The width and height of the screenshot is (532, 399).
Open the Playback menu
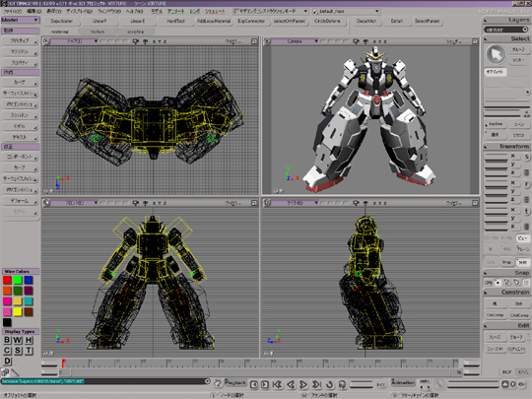click(235, 382)
